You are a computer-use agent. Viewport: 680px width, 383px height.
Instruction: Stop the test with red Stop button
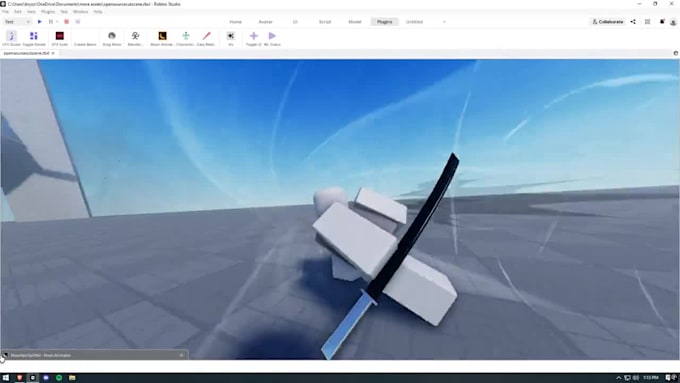point(66,22)
